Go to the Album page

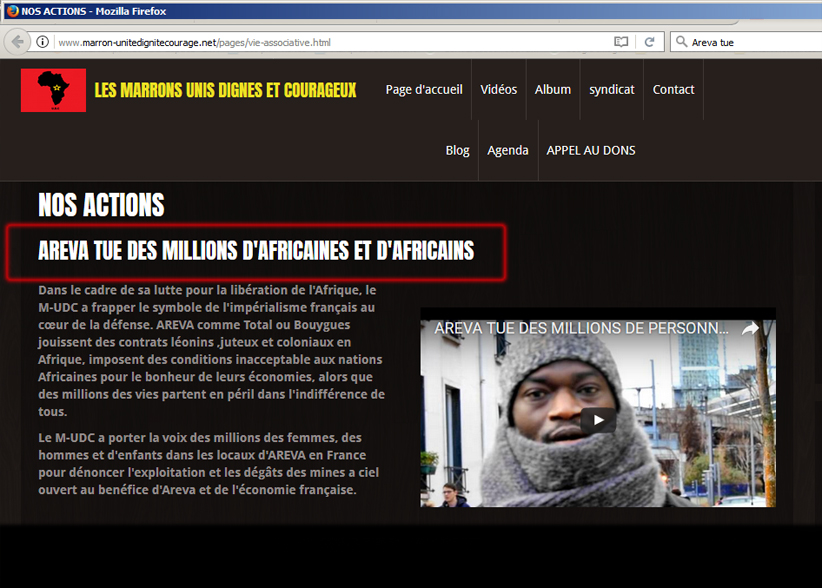(x=553, y=90)
